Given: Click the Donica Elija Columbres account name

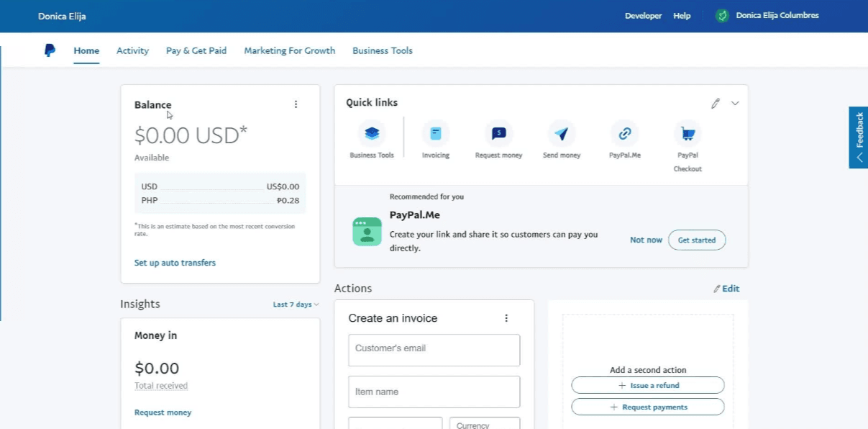Looking at the screenshot, I should pyautogui.click(x=777, y=16).
